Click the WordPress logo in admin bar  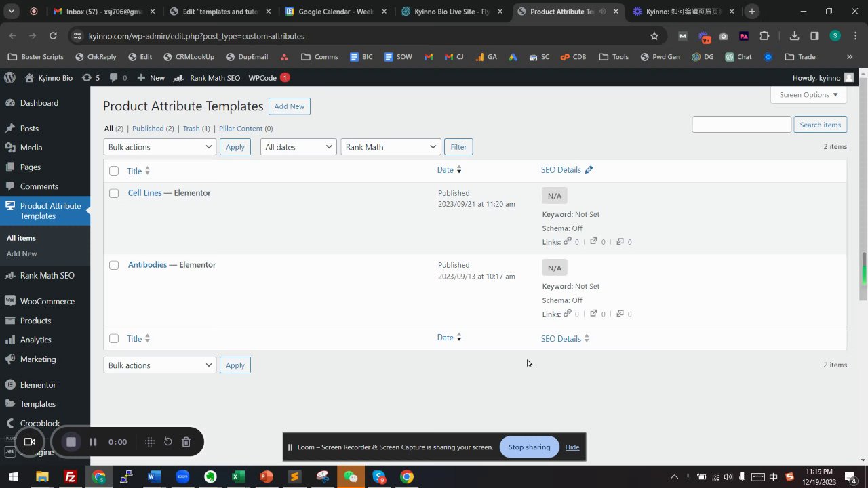click(x=9, y=78)
